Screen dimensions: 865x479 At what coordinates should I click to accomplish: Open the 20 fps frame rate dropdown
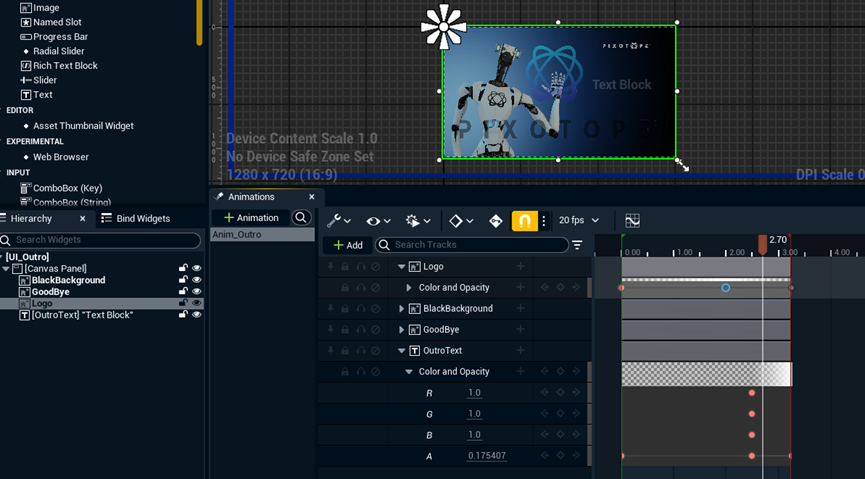[579, 220]
